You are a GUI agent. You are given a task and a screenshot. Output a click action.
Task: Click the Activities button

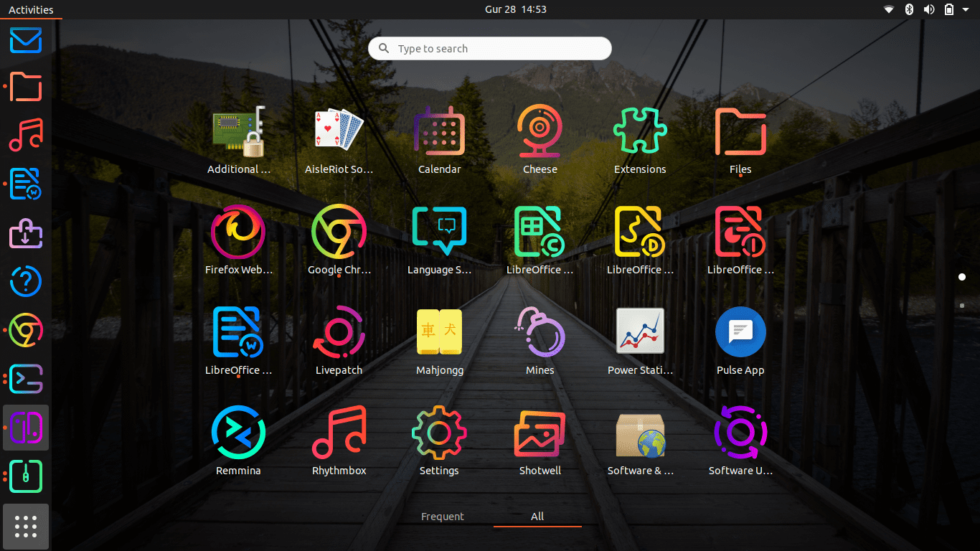click(31, 9)
